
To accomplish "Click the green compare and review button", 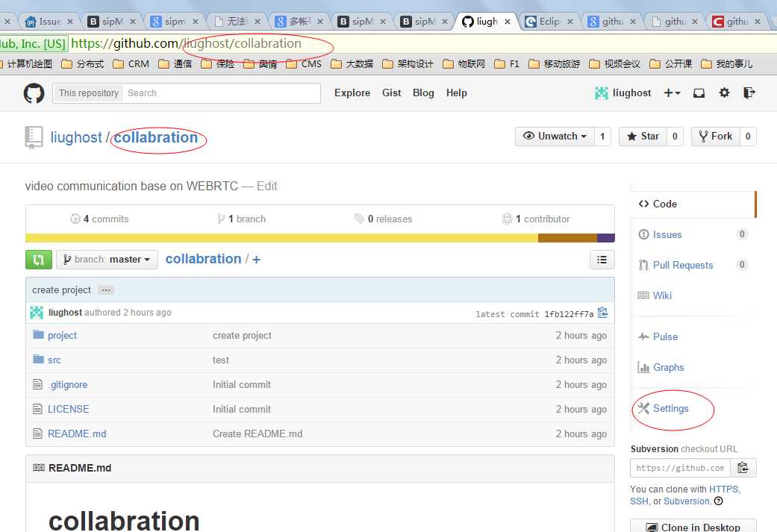I will tap(39, 260).
